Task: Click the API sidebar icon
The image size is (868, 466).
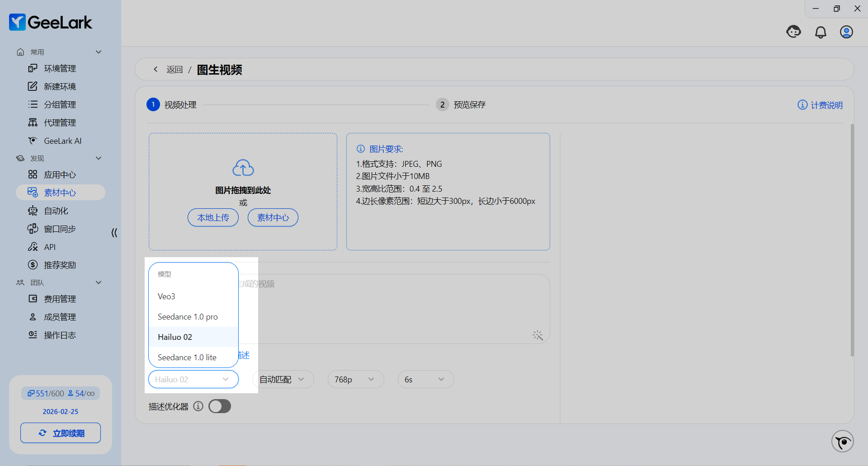Action: [33, 247]
